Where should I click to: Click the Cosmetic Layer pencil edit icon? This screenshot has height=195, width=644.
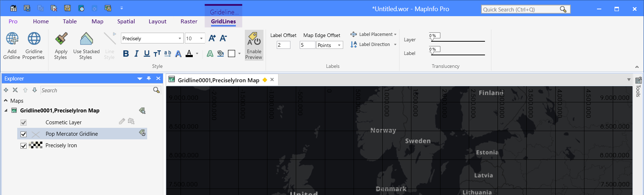click(122, 122)
